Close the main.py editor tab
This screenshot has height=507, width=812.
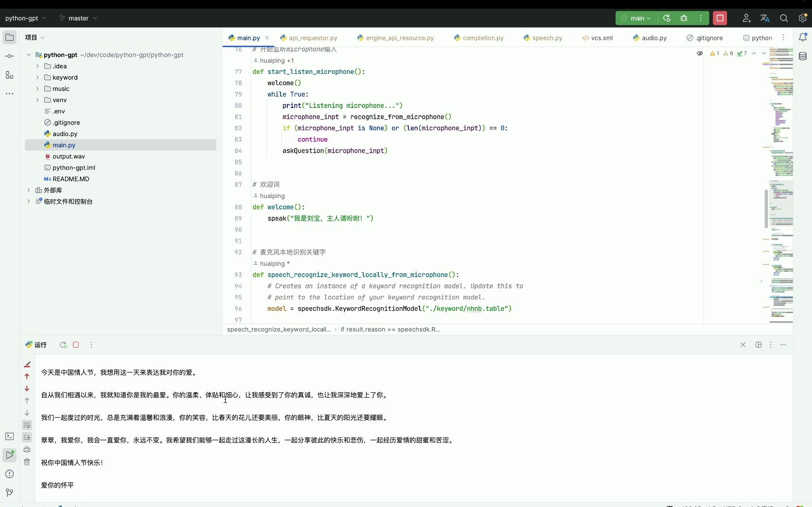(x=267, y=38)
